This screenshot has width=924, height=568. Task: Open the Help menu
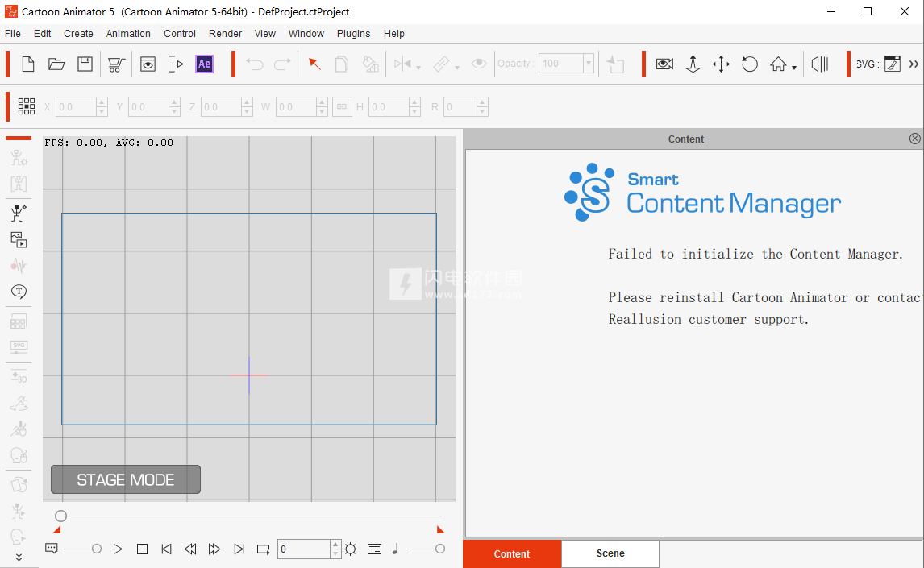pyautogui.click(x=394, y=34)
